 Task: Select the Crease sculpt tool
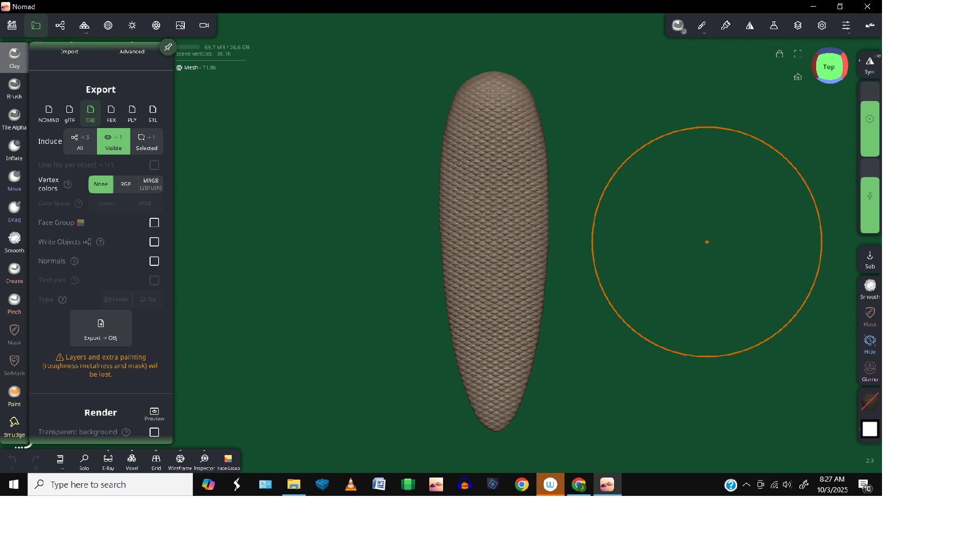[14, 273]
